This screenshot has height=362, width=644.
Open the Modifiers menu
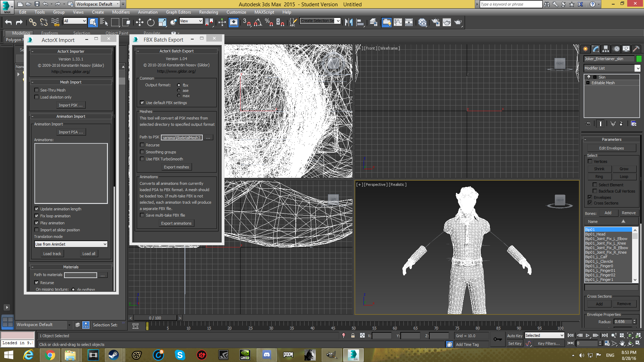(121, 12)
